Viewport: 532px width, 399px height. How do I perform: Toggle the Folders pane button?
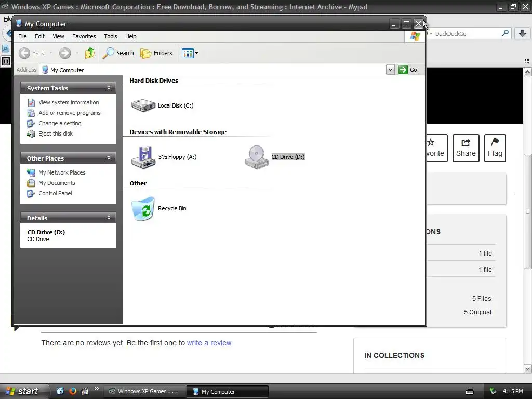click(156, 53)
